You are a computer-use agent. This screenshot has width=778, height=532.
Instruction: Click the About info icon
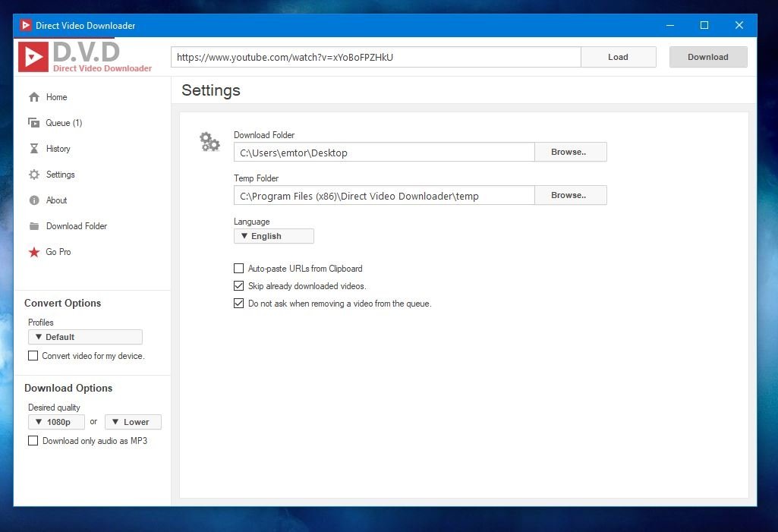tap(33, 200)
